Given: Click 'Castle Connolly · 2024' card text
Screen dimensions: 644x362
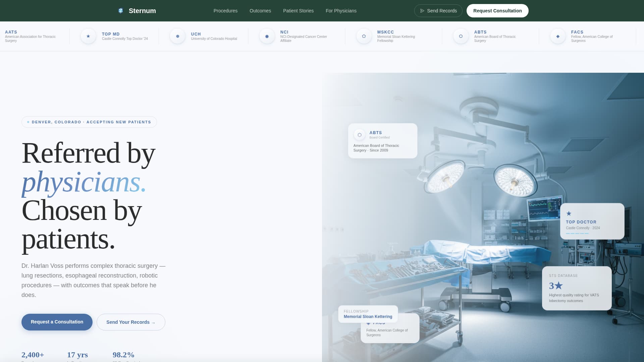Looking at the screenshot, I should (583, 228).
